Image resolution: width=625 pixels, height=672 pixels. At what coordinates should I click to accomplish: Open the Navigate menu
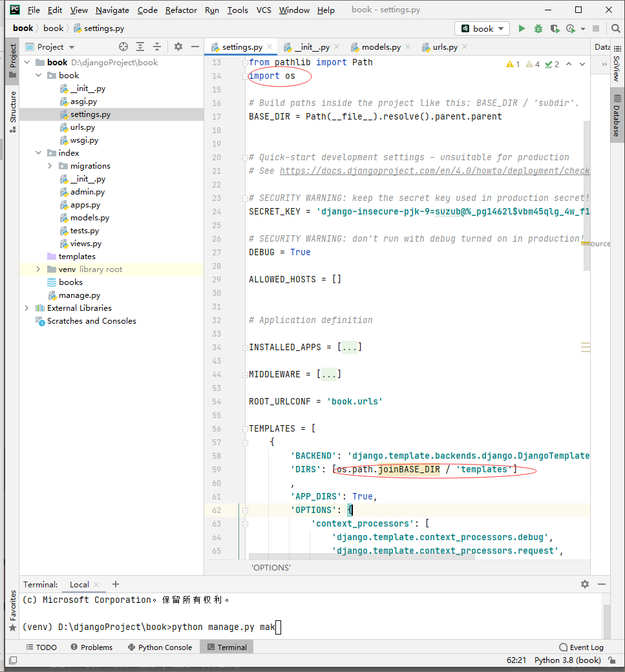point(112,10)
